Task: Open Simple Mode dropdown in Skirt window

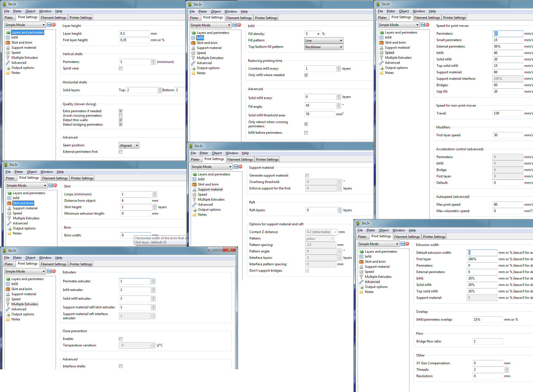Action: [26, 186]
